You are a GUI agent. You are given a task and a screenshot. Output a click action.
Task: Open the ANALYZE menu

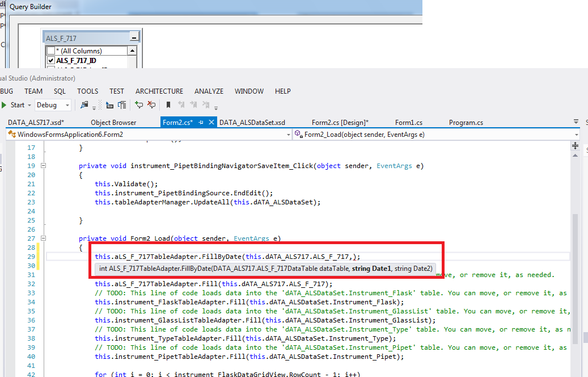tap(209, 91)
